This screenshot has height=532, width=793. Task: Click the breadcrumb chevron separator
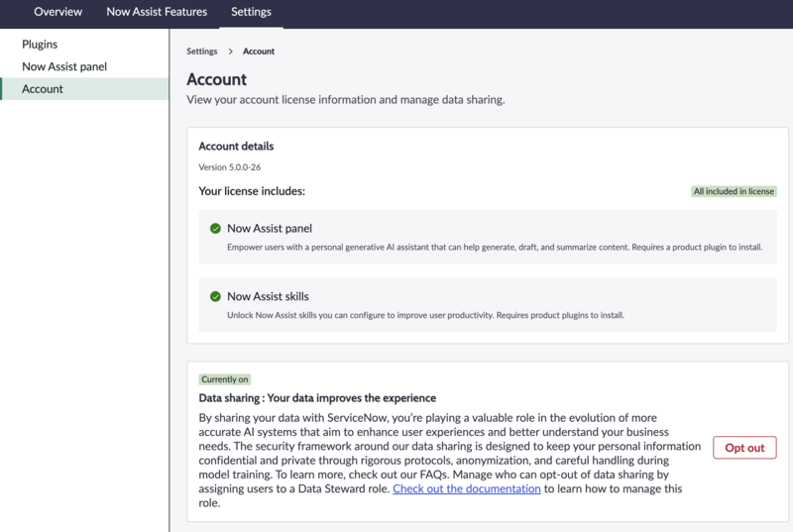(230, 52)
